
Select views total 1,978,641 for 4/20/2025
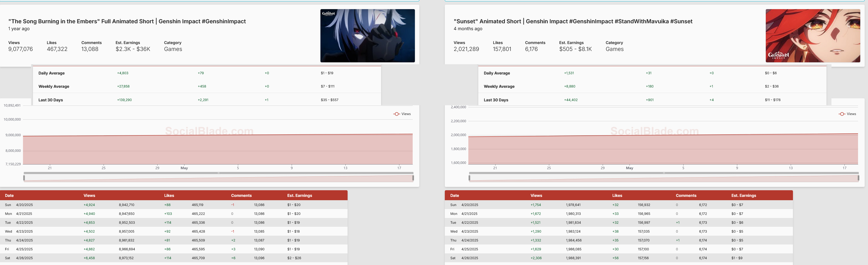click(x=573, y=205)
